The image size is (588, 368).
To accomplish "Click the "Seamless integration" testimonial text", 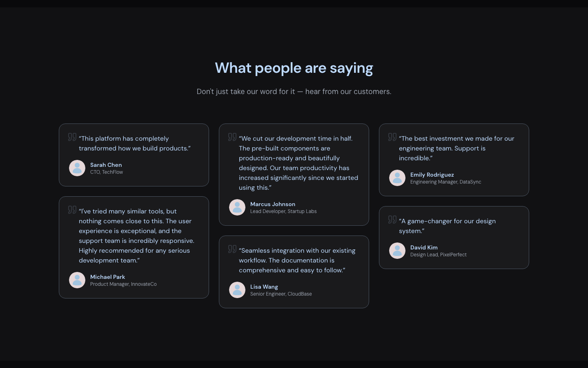I will (297, 260).
